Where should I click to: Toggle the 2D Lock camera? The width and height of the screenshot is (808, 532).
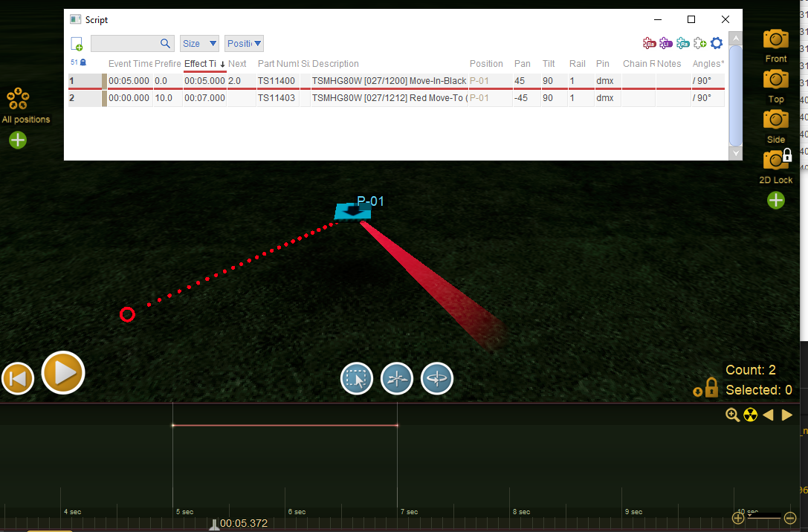pos(775,160)
